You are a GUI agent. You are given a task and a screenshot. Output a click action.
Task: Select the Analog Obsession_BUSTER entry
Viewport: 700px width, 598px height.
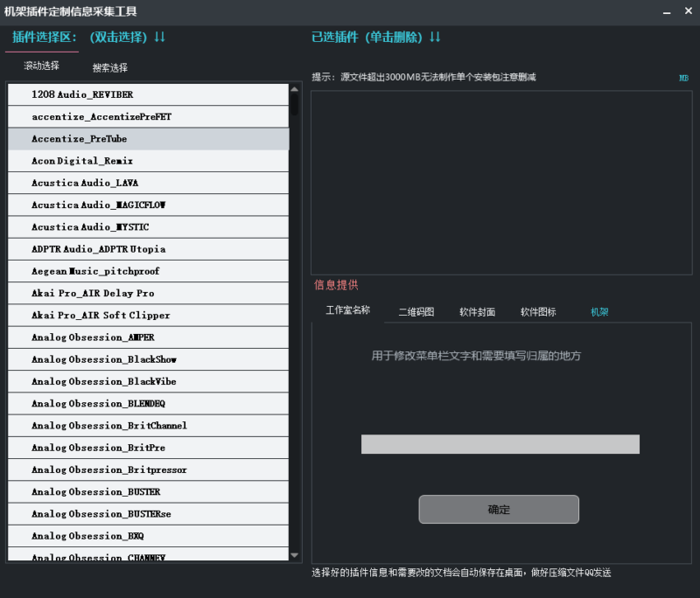pos(147,491)
